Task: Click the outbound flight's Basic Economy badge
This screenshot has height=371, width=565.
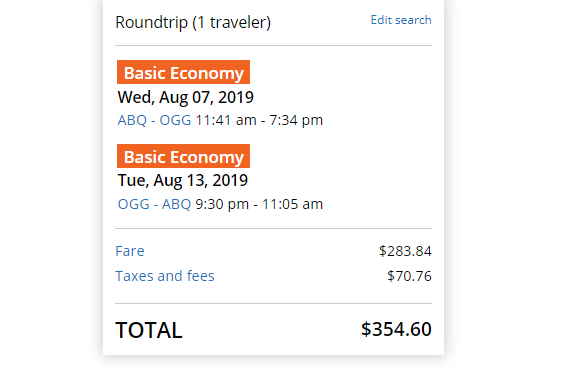Action: tap(183, 72)
